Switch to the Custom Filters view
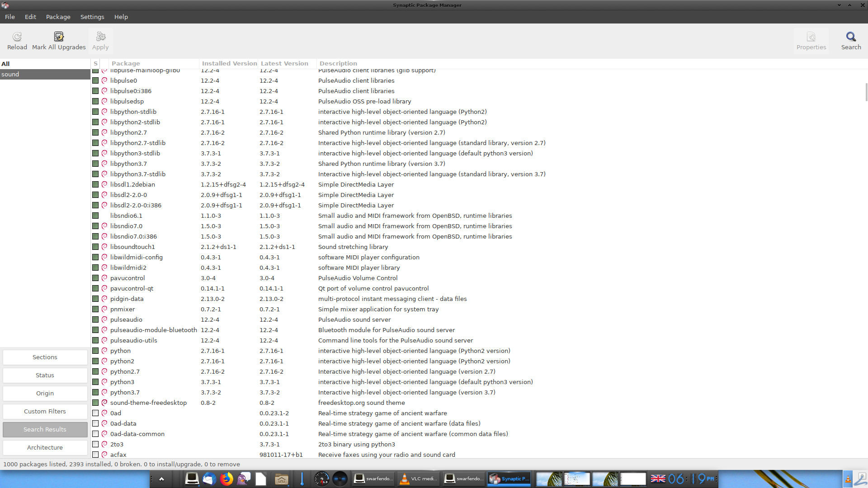868x488 pixels. point(45,411)
